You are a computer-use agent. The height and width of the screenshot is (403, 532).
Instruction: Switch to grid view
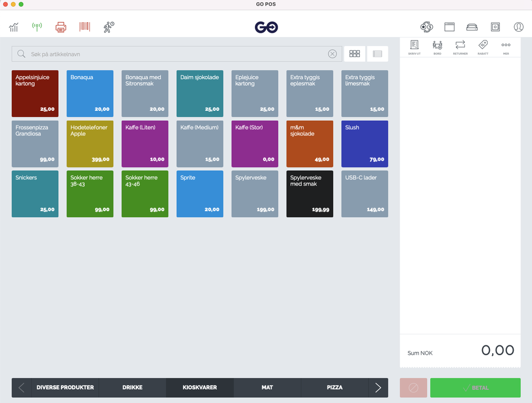pos(355,54)
